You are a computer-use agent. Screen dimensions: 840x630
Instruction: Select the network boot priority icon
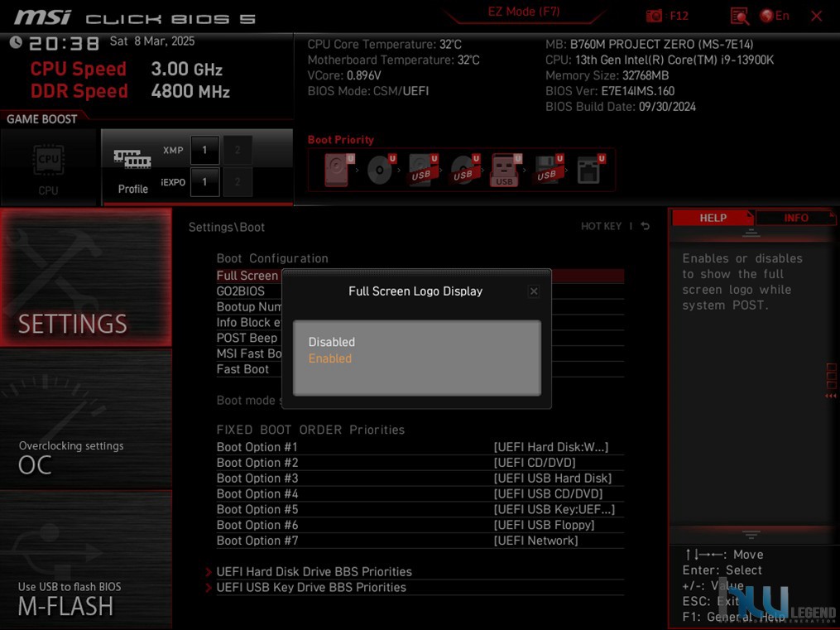pyautogui.click(x=590, y=169)
